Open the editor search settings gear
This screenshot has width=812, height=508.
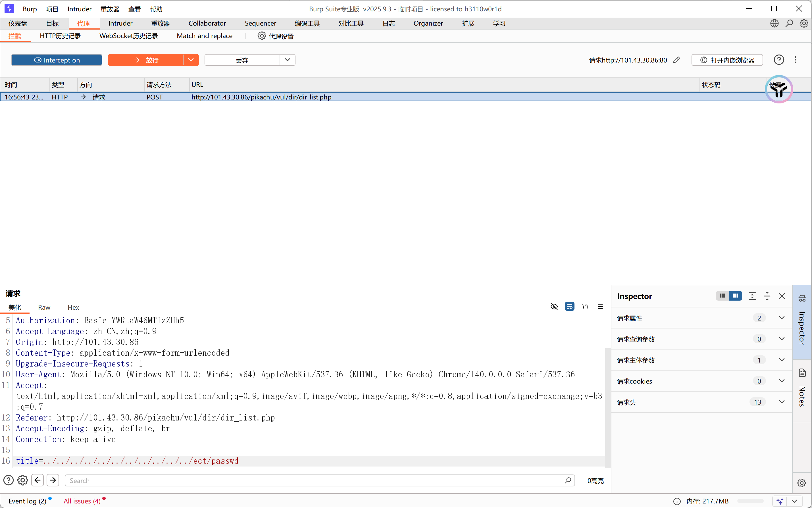(22, 480)
